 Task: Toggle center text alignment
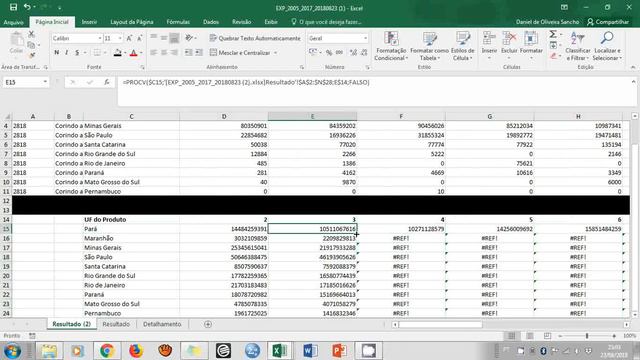[x=164, y=52]
